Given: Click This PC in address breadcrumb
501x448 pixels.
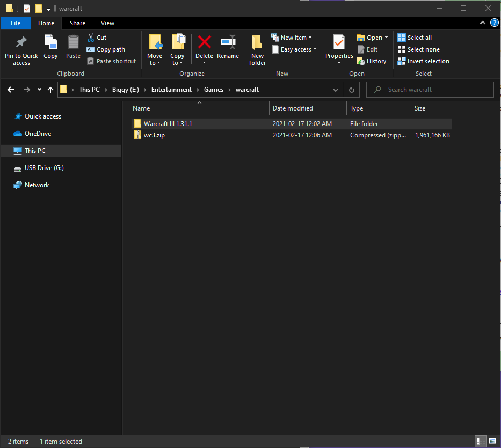Looking at the screenshot, I should tap(89, 90).
